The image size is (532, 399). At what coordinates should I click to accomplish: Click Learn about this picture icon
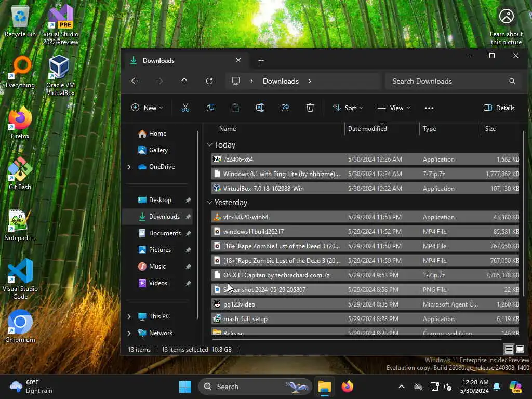(506, 26)
